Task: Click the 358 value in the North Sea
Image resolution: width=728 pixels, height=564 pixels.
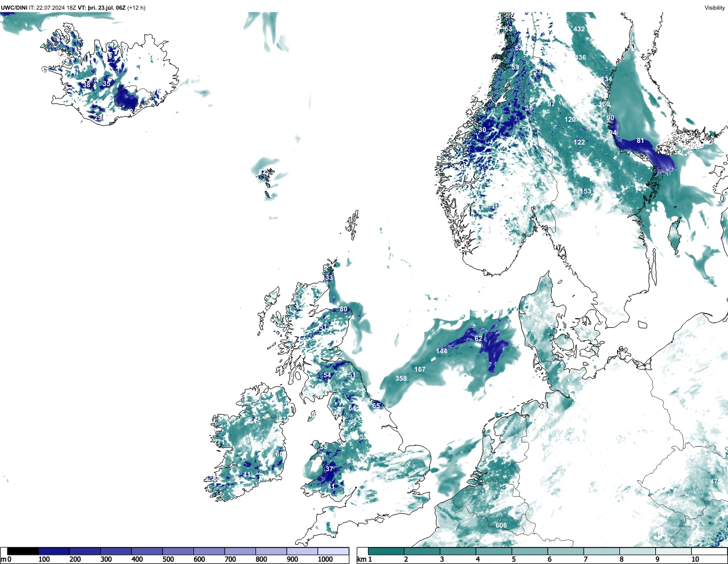Action: click(x=401, y=378)
